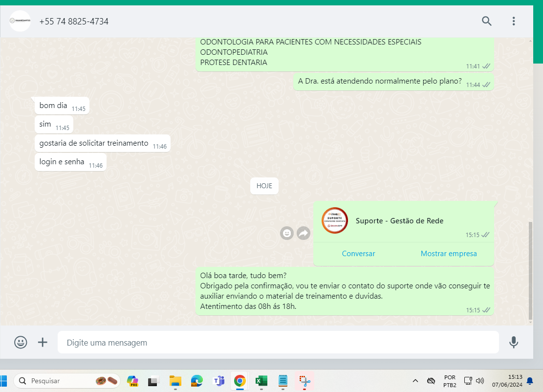Click the chat vertical scrollbar
The height and width of the screenshot is (392, 543).
pos(530,270)
